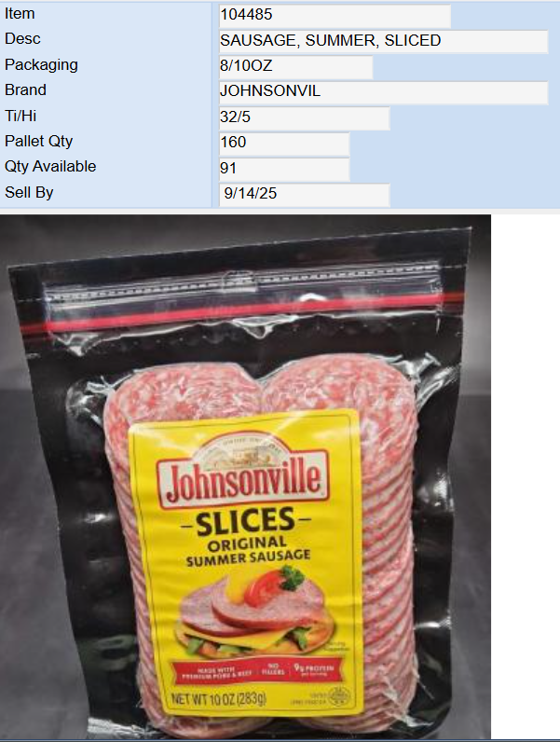The image size is (560, 742).
Task: Click the Qty Available field showing 91
Action: (x=284, y=169)
